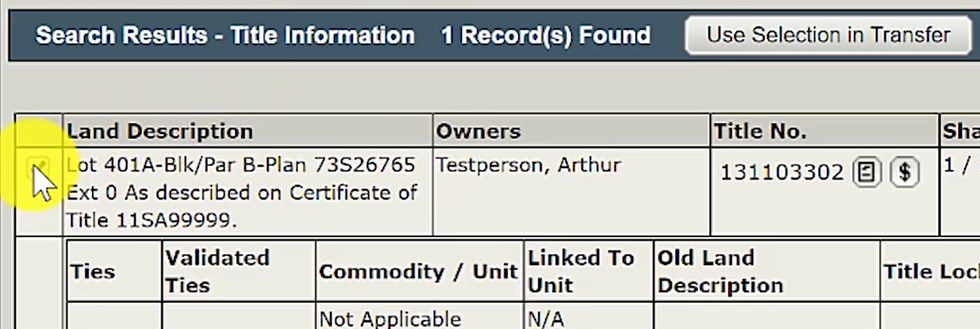Viewport: 980px width, 329px height.
Task: Select owner name Testperson, Arthur
Action: coord(528,165)
